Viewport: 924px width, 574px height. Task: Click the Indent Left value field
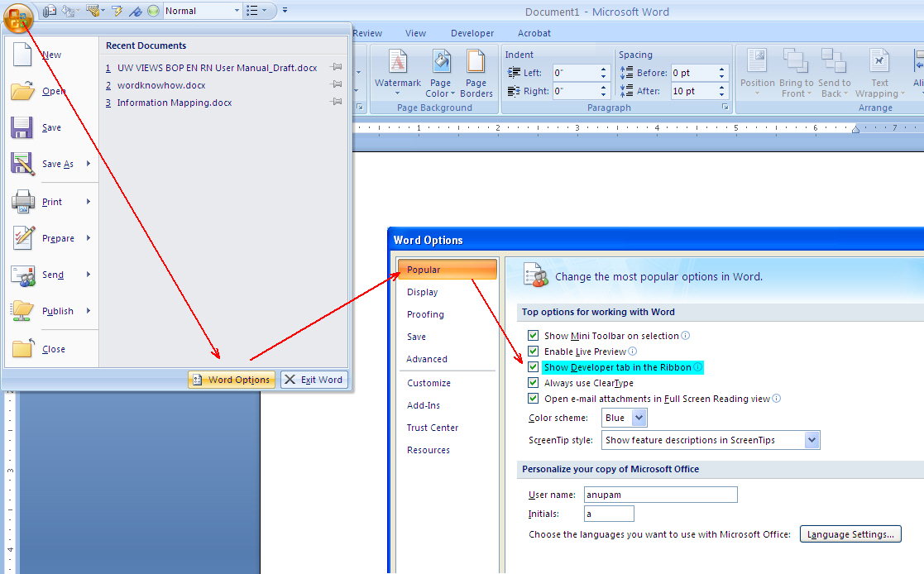[x=575, y=73]
